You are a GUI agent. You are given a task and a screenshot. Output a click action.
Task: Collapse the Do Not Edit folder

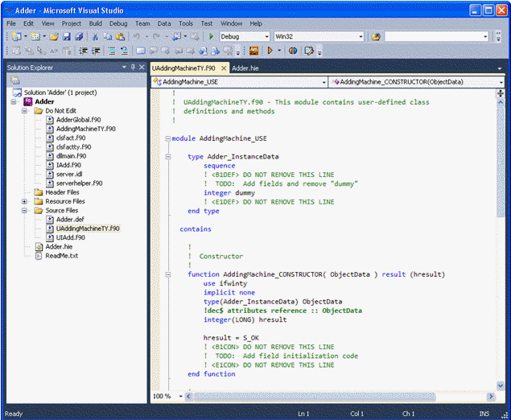(24, 111)
